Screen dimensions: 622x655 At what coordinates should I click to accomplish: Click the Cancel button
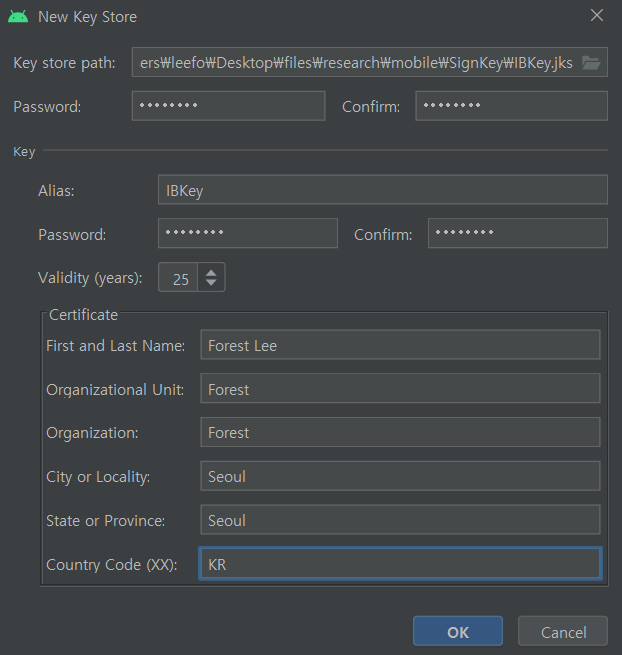(563, 631)
